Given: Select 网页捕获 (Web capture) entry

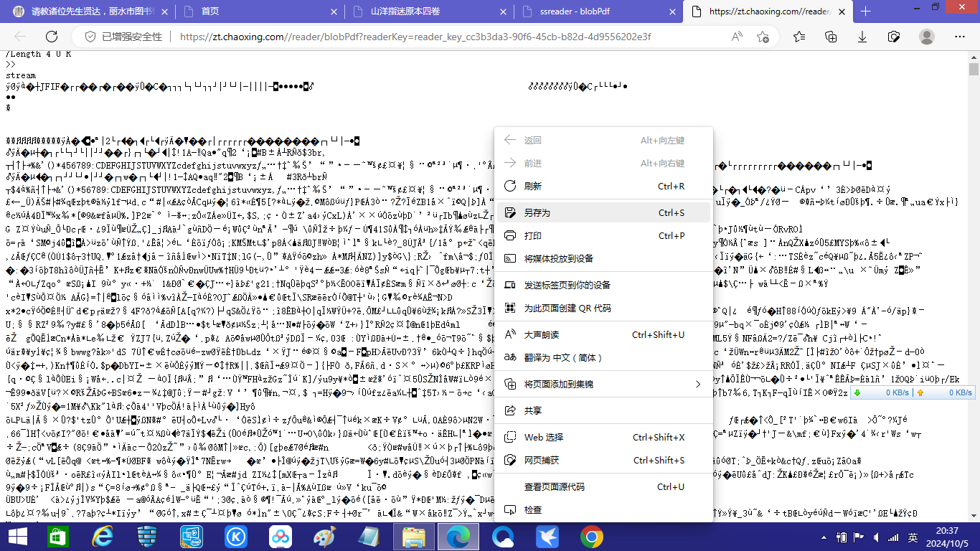Looking at the screenshot, I should (603, 460).
